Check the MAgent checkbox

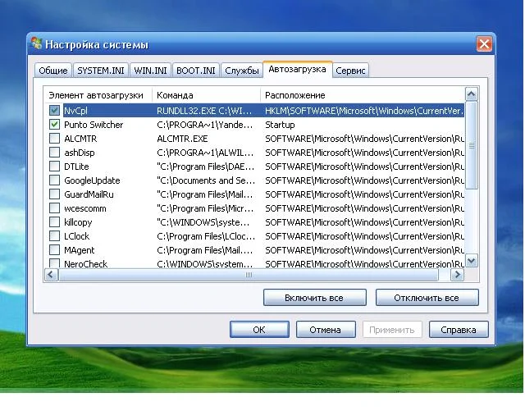click(54, 250)
